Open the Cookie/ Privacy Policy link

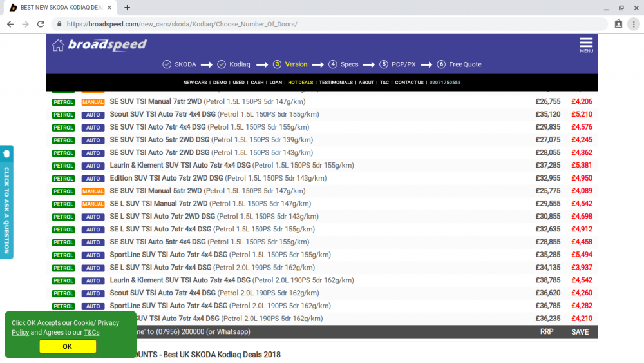click(x=65, y=328)
